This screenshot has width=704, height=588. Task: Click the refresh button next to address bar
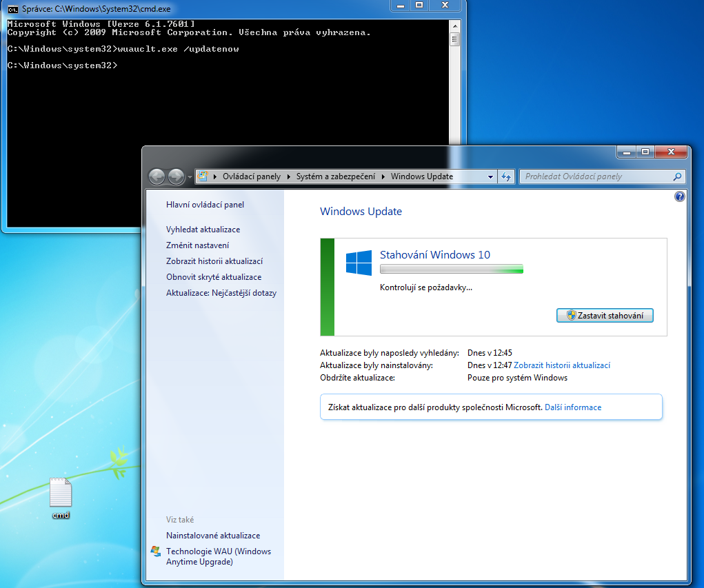[x=506, y=176]
